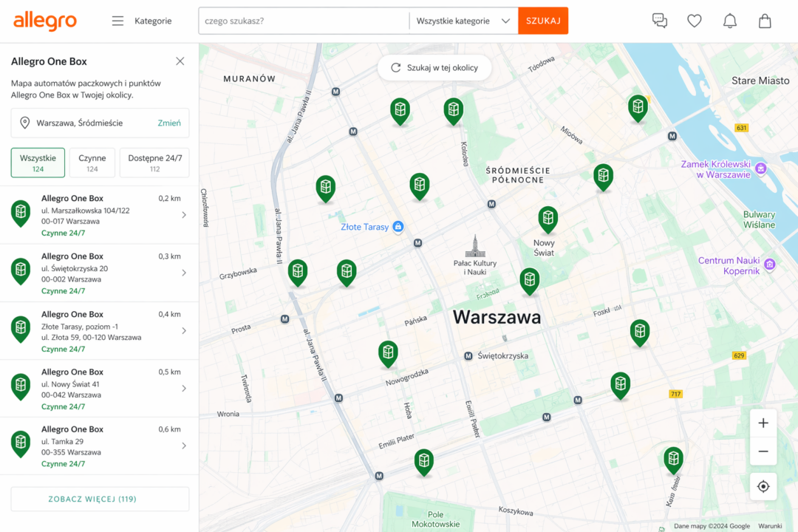Screen dimensions: 798x532
Task: Select the Wszystkie 124 filter
Action: (38, 163)
